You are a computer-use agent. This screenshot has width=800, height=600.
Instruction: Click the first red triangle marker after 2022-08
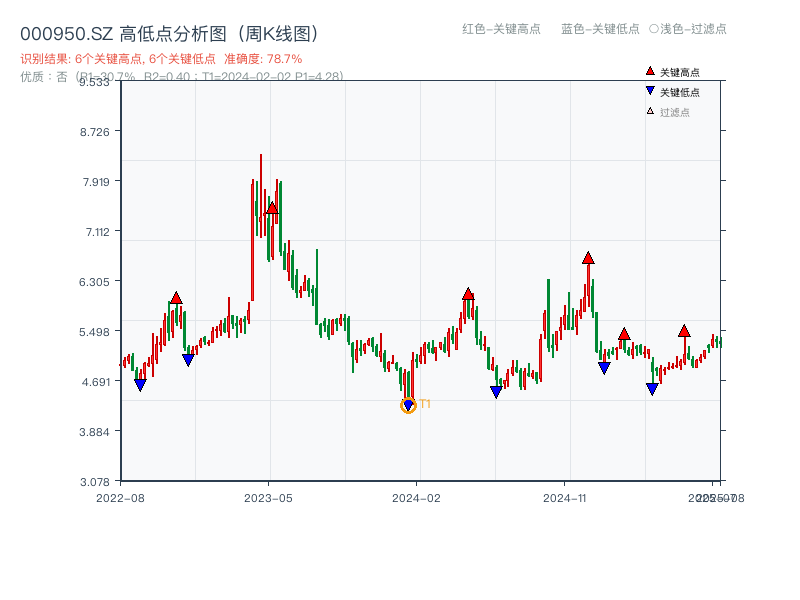[x=175, y=297]
